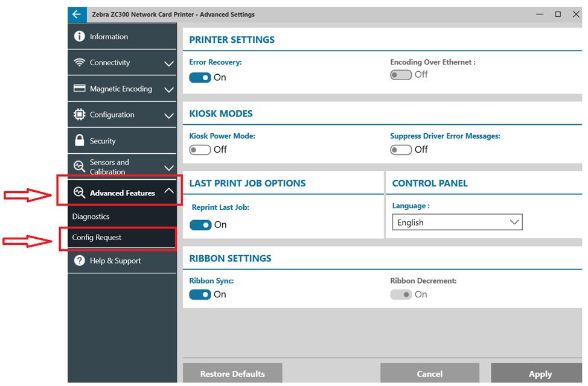Screen dimensions: 588x386
Task: Expand the Magnetic Encoding chevron
Action: pyautogui.click(x=169, y=90)
